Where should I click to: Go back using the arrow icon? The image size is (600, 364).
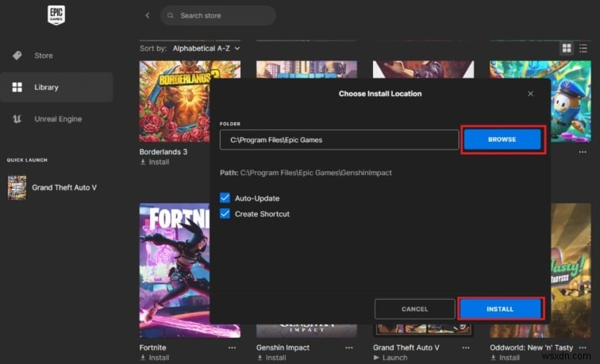tap(148, 15)
